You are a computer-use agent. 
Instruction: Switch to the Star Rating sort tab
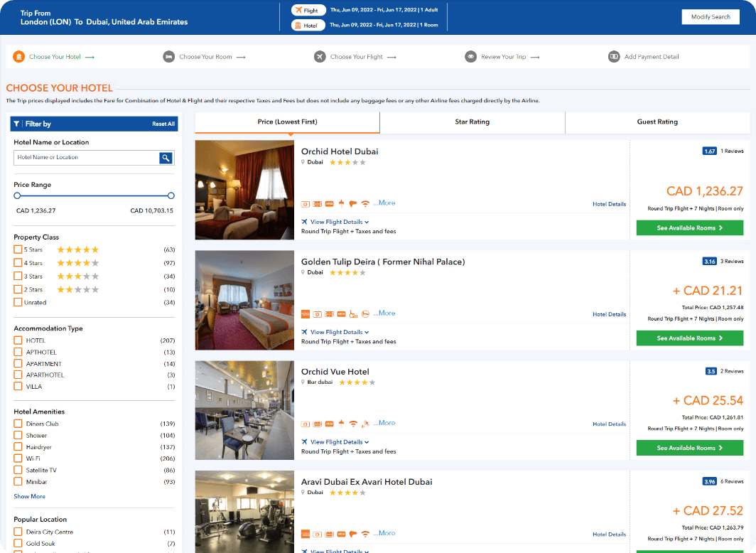click(x=472, y=122)
